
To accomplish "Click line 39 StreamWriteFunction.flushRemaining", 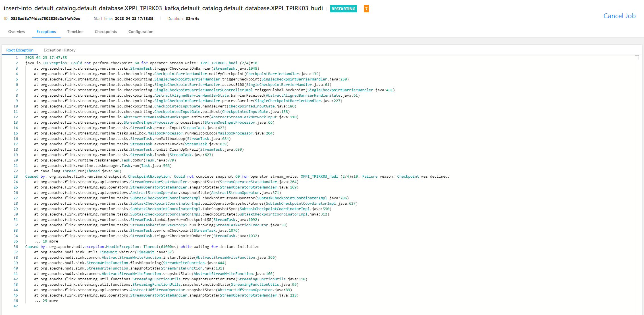I will point(130,263).
